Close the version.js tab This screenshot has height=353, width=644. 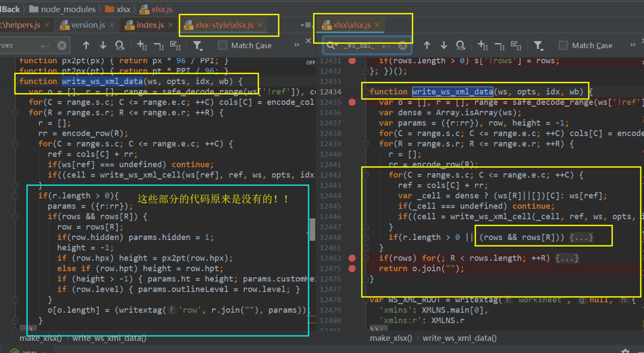pos(111,25)
